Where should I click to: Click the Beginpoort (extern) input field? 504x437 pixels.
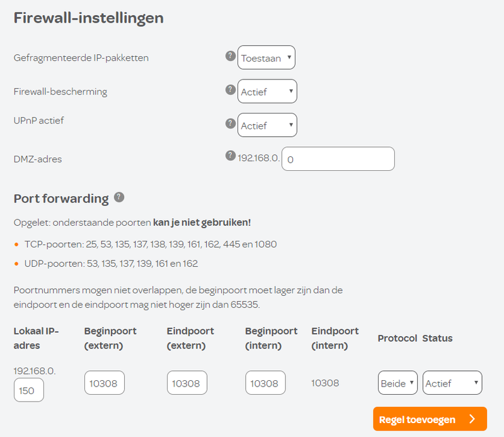pyautogui.click(x=105, y=383)
